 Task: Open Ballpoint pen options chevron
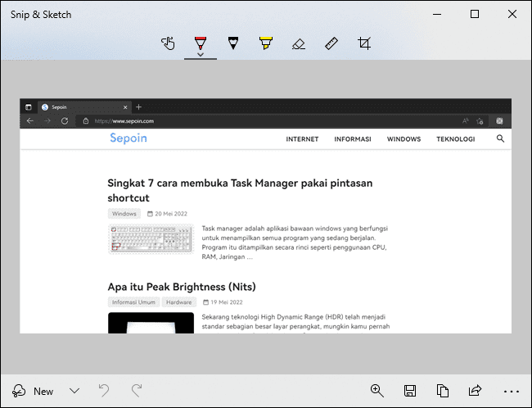(x=201, y=54)
